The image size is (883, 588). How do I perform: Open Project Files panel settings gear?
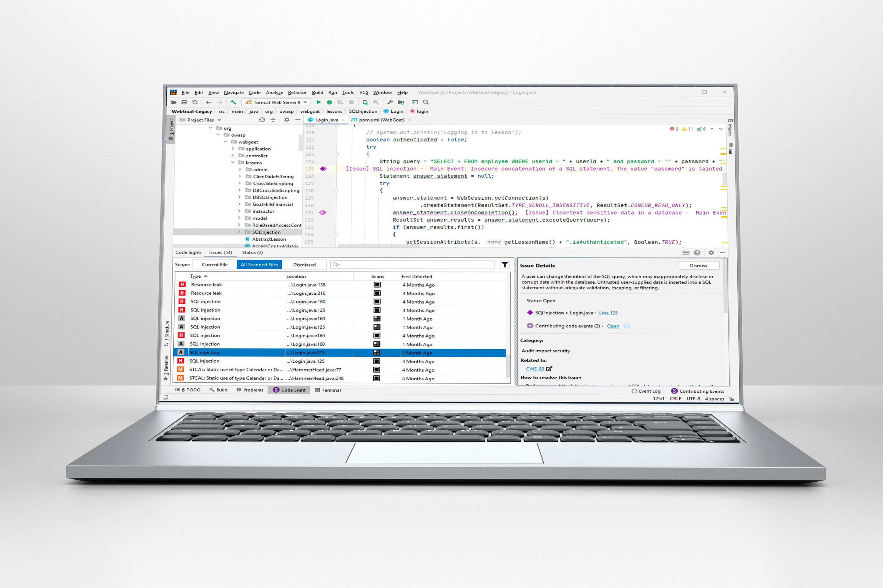tap(287, 120)
